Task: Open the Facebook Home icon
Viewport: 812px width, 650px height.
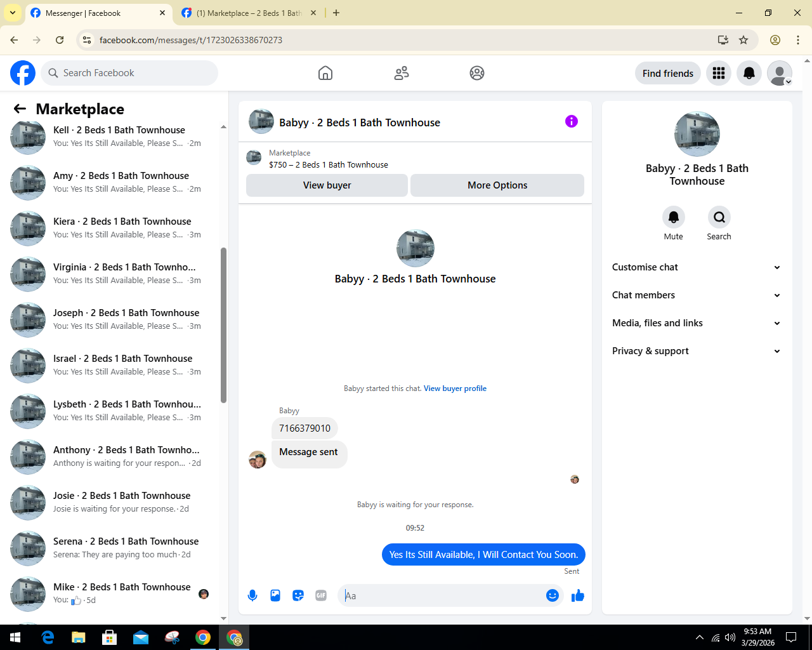Action: [325, 73]
